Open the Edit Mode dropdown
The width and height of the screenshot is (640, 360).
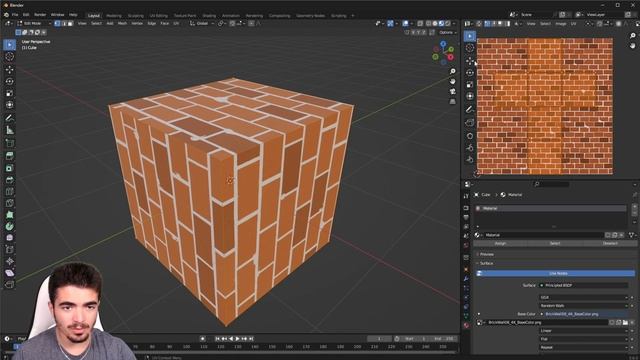[34, 24]
